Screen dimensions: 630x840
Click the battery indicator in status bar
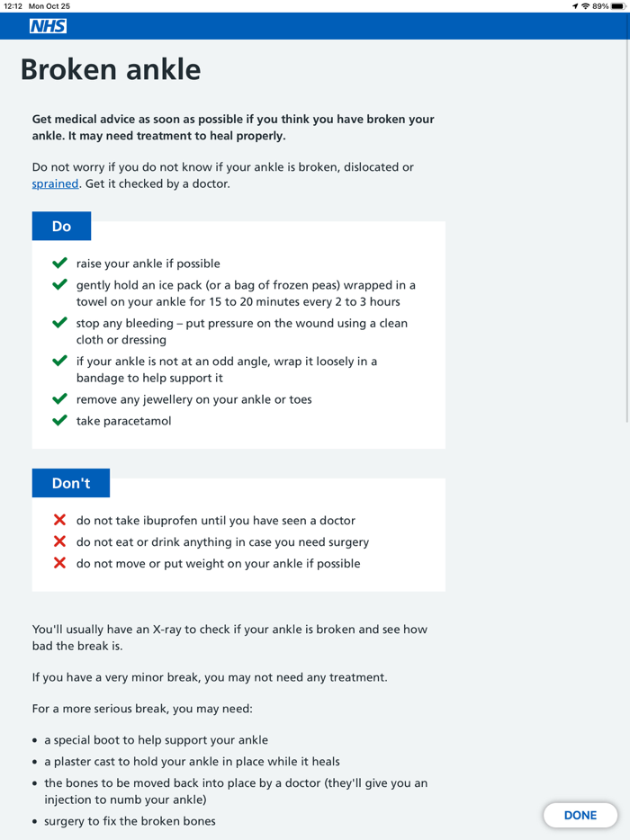[616, 5]
